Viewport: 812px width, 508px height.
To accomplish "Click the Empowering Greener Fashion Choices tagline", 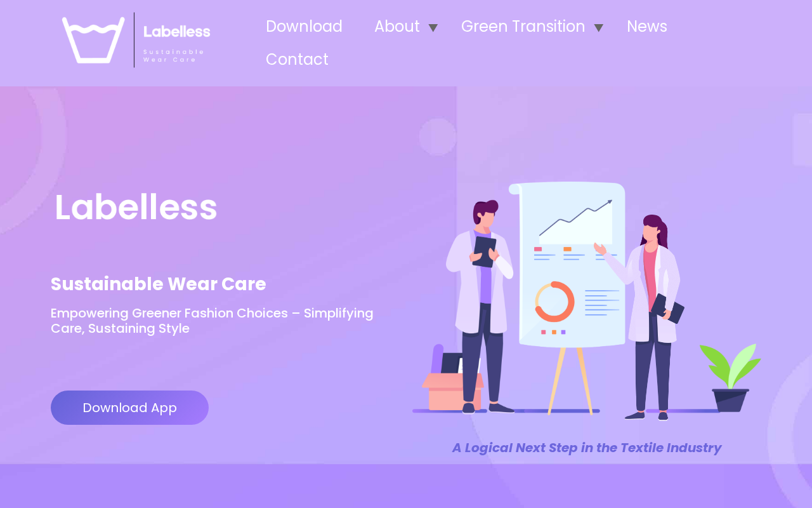I will pyautogui.click(x=212, y=321).
